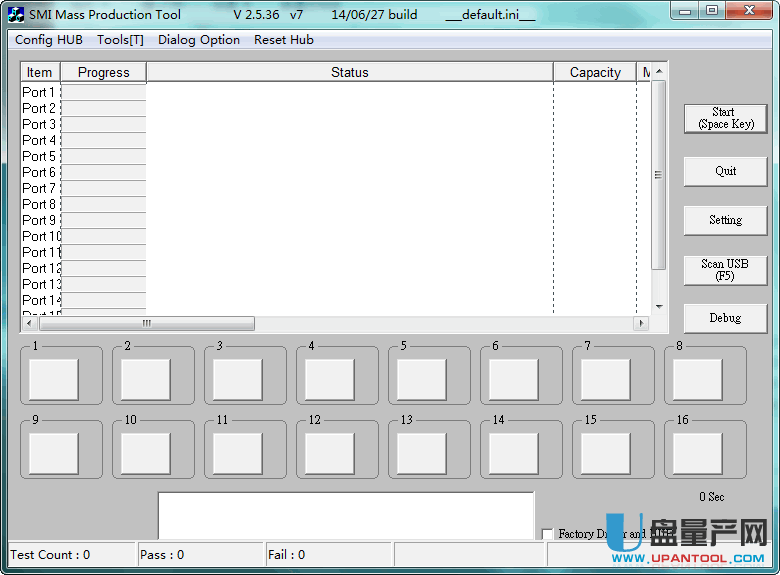Viewport: 780px width, 575px height.
Task: Choose port slot 8 square
Action: click(x=697, y=379)
